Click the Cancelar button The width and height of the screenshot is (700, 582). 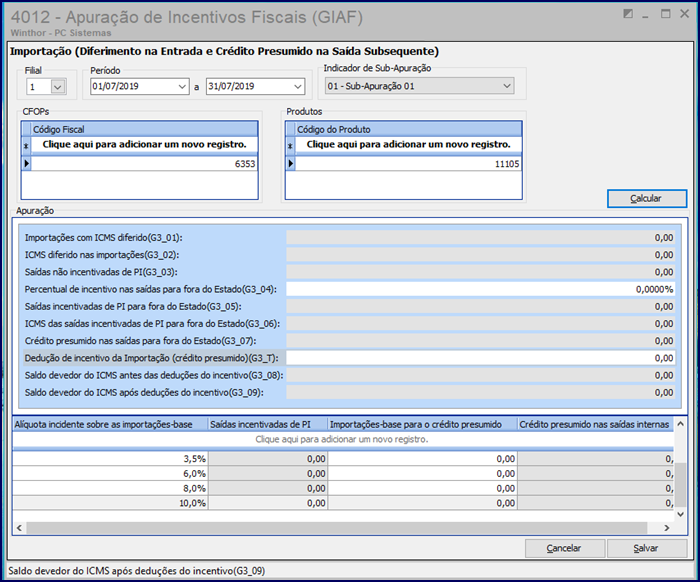click(x=565, y=548)
